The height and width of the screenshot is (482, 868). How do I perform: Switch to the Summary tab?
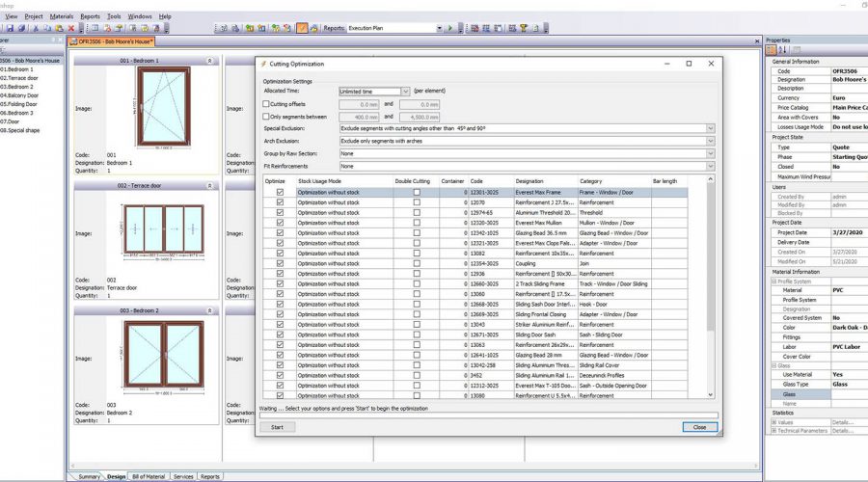point(89,476)
